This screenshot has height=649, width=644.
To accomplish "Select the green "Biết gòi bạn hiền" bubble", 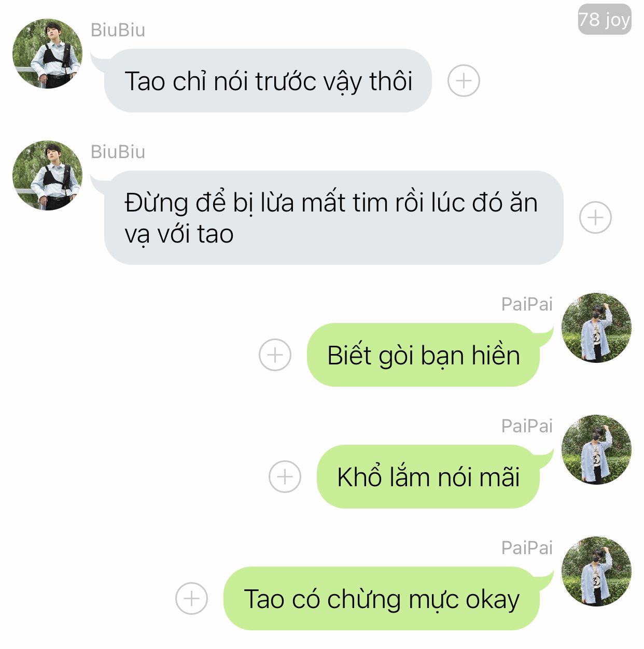I will point(423,355).
